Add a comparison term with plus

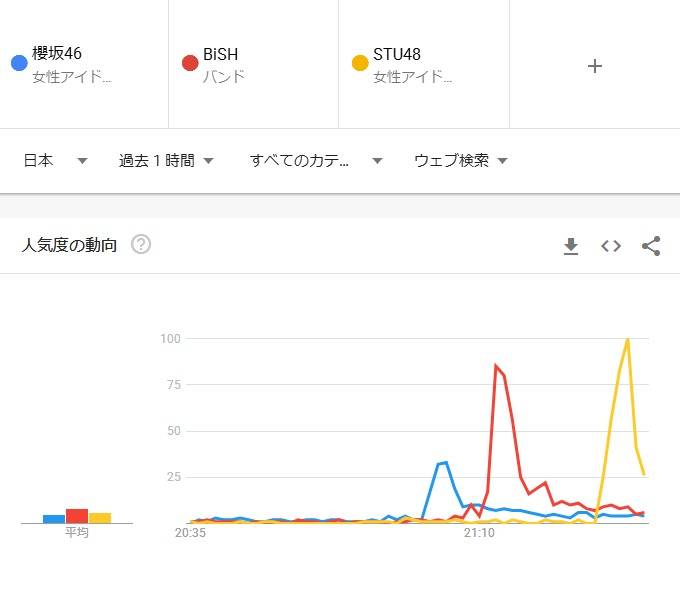595,66
